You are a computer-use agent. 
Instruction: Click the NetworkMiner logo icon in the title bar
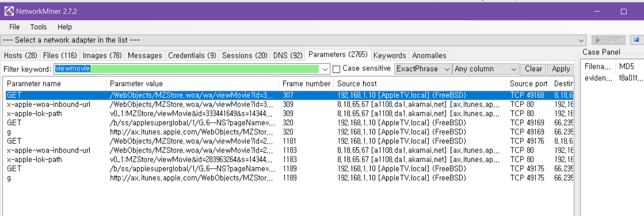click(9, 11)
